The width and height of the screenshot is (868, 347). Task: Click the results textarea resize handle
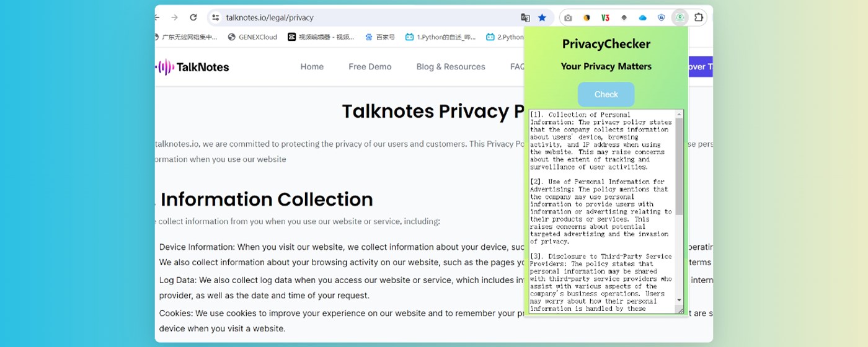680,310
